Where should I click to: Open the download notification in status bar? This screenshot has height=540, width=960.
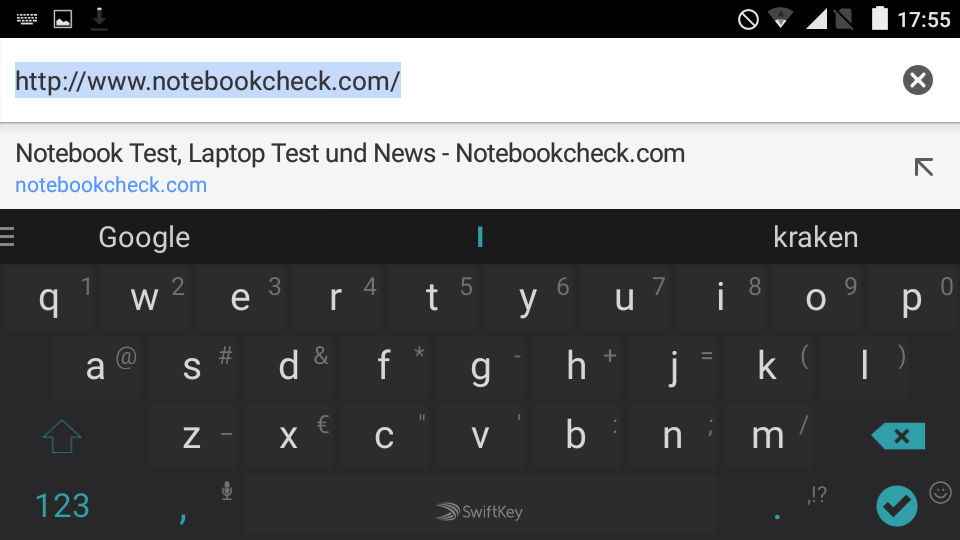pyautogui.click(x=99, y=18)
